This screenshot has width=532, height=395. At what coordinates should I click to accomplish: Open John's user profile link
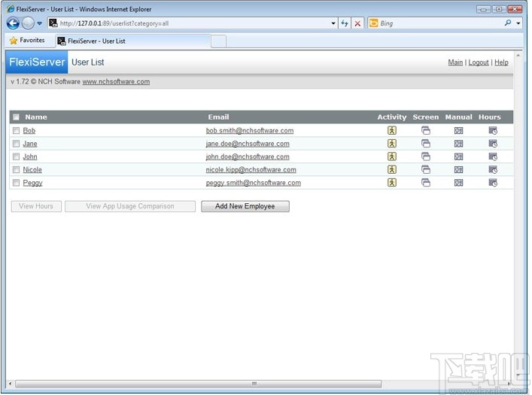(x=30, y=156)
